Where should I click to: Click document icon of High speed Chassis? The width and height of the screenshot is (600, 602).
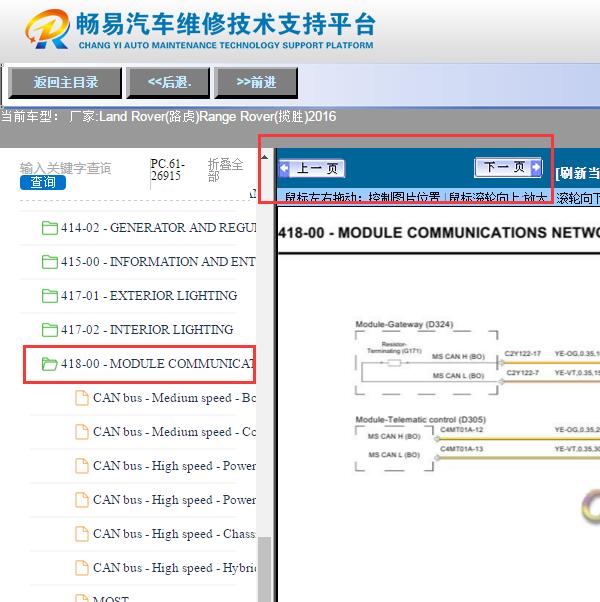81,534
